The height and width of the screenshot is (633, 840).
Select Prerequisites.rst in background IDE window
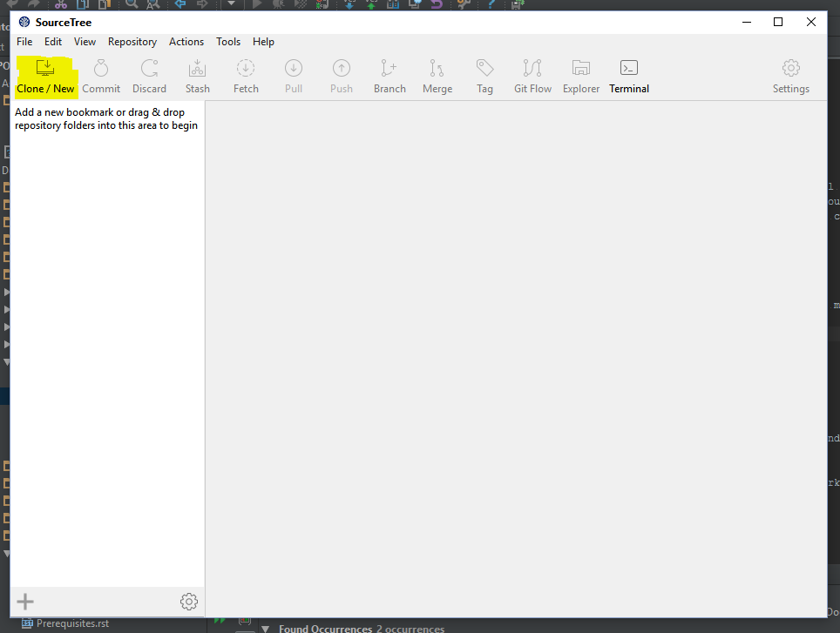tap(72, 623)
